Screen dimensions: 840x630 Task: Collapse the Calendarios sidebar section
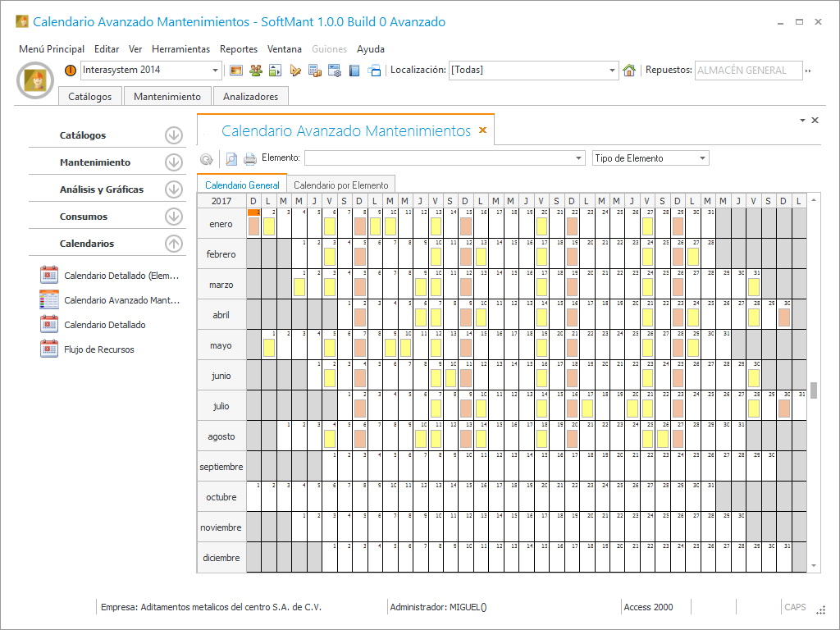173,244
